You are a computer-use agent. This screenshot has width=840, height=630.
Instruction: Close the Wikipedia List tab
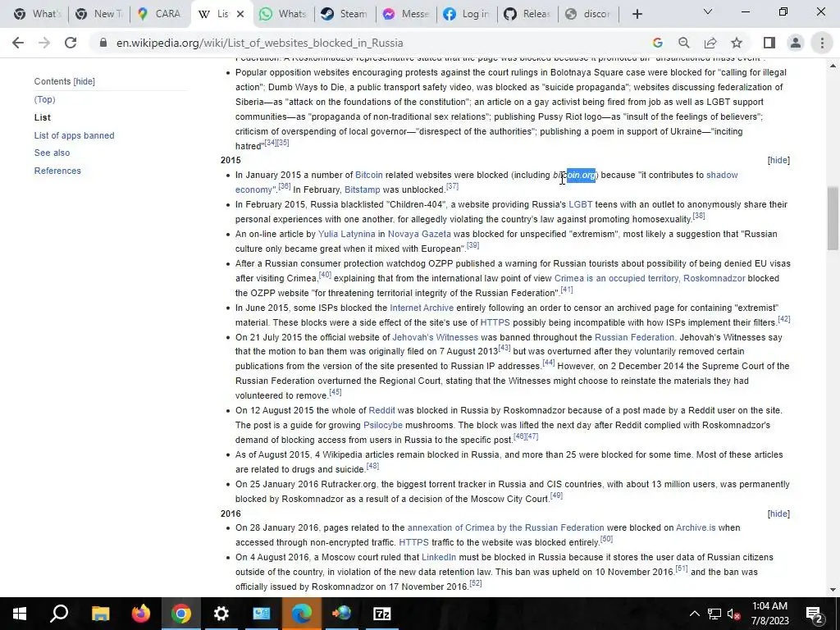point(240,14)
